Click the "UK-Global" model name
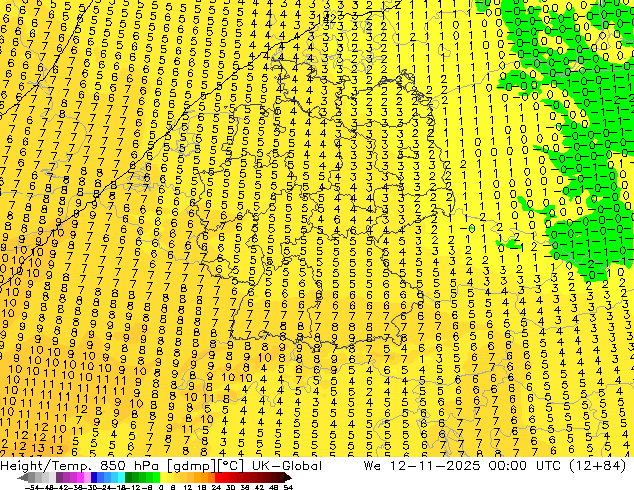Viewport: 634px width, 490px height. [287, 466]
